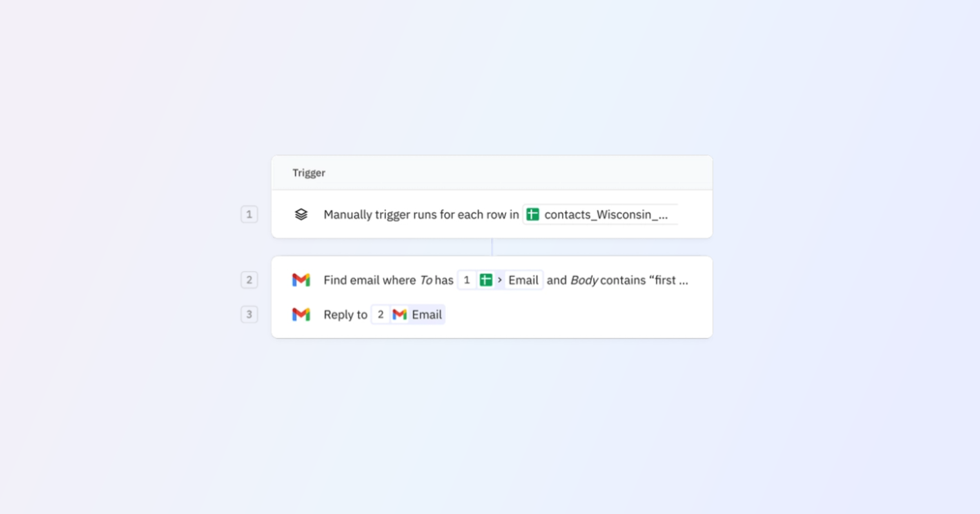Click the Trigger section header
Viewport: 980px width, 514px height.
(x=309, y=173)
